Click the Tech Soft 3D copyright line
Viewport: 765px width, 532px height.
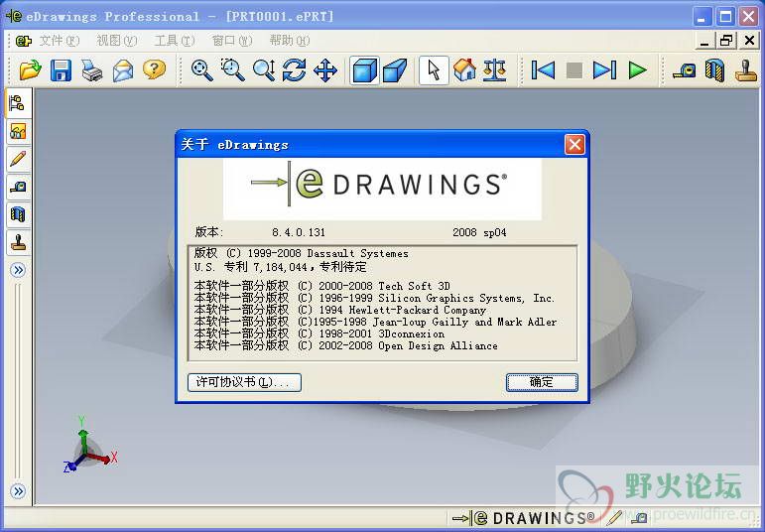pos(322,286)
